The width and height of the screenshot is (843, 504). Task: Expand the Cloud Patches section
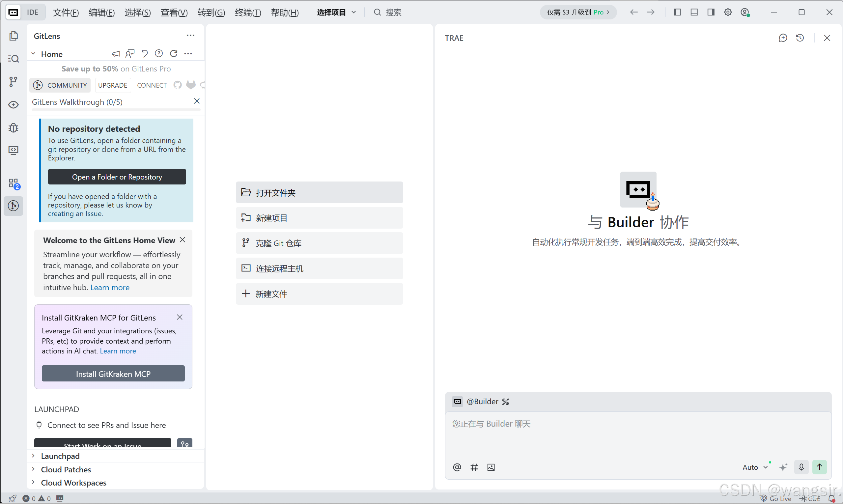(66, 469)
